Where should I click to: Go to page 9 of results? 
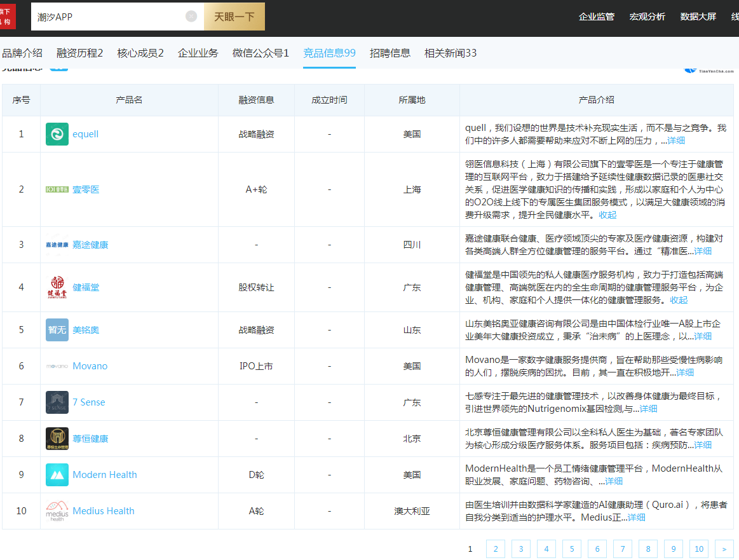(674, 549)
